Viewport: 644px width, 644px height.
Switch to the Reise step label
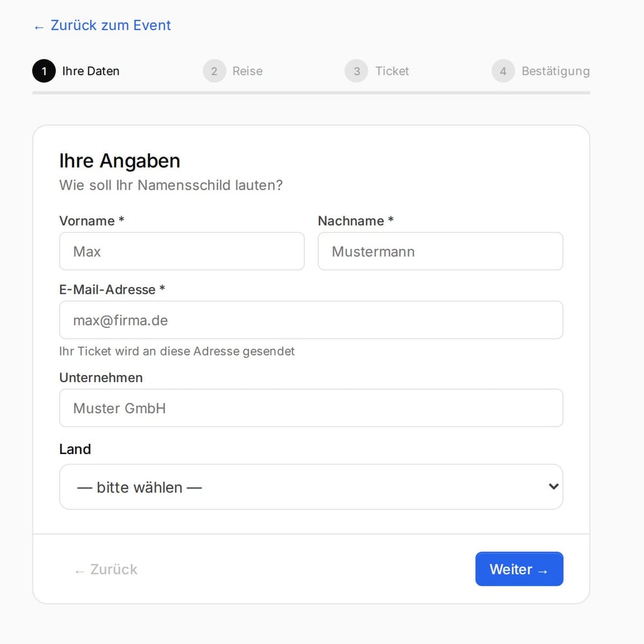point(247,71)
